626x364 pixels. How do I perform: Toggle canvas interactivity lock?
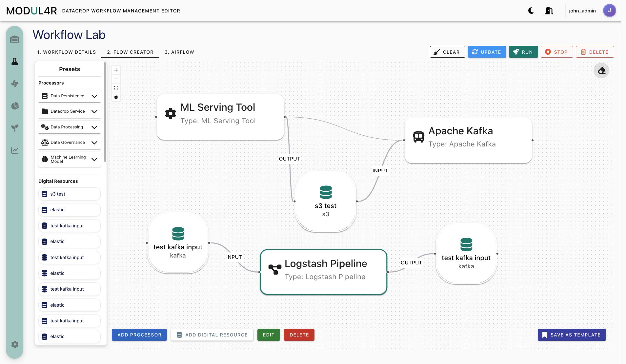pyautogui.click(x=116, y=97)
